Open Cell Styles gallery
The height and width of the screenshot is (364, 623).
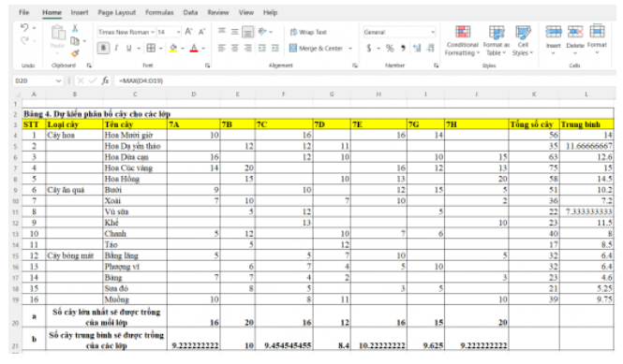point(523,40)
